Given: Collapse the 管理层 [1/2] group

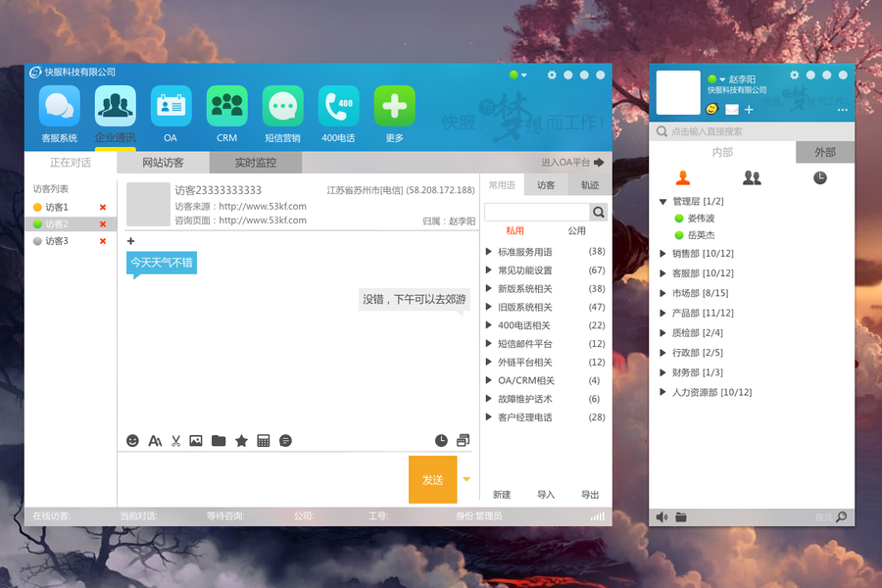Looking at the screenshot, I should click(662, 202).
